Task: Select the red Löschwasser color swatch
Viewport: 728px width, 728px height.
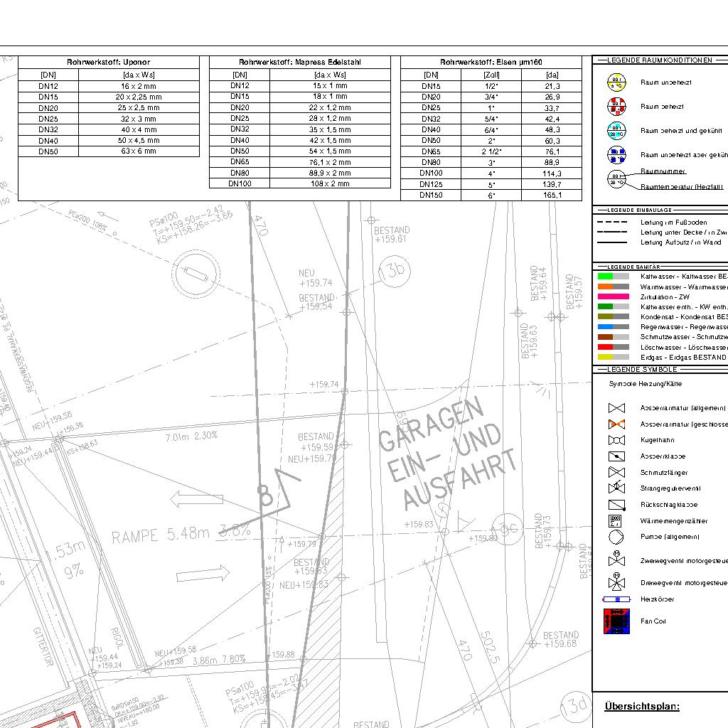Action: 613,347
